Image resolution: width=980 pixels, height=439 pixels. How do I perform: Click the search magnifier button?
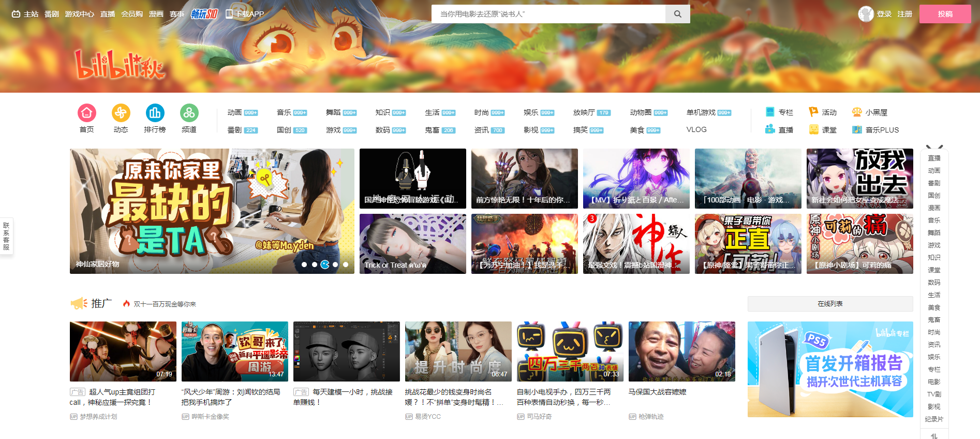pos(677,14)
